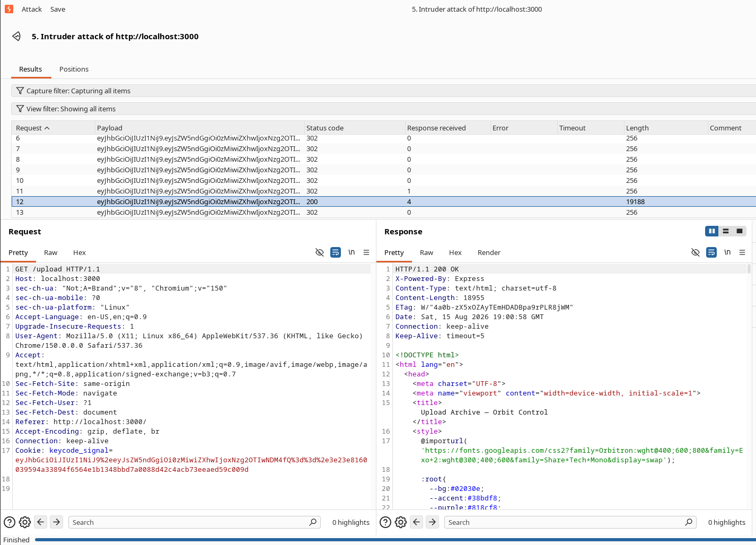The width and height of the screenshot is (756, 545).
Task: Select the Response panel Raw tab
Action: coord(427,253)
